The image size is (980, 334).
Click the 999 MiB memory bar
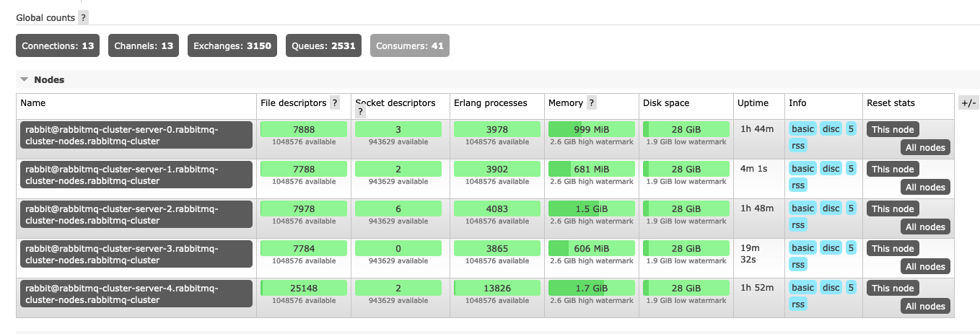pyautogui.click(x=592, y=129)
